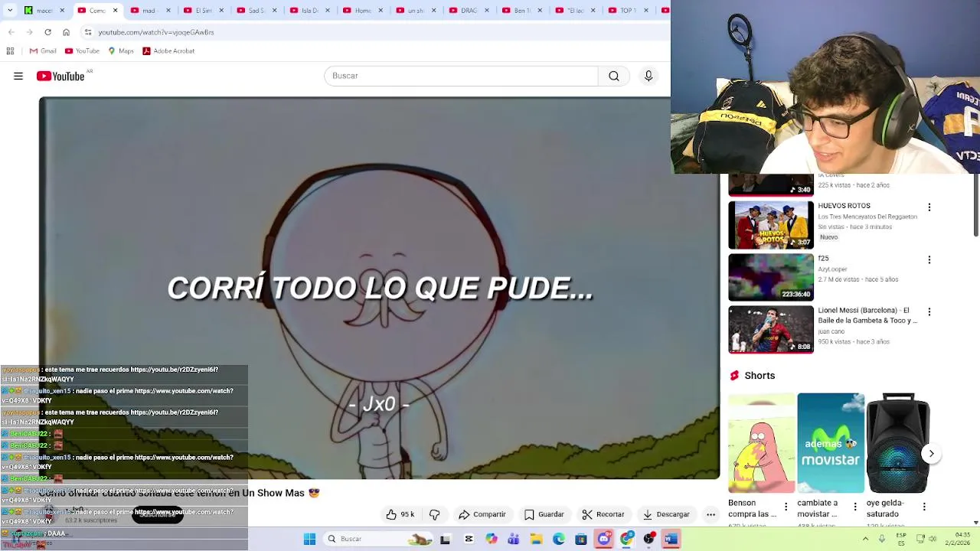Switch to the 'TOP 1' tab
Viewport: 980px width, 551px height.
click(628, 10)
